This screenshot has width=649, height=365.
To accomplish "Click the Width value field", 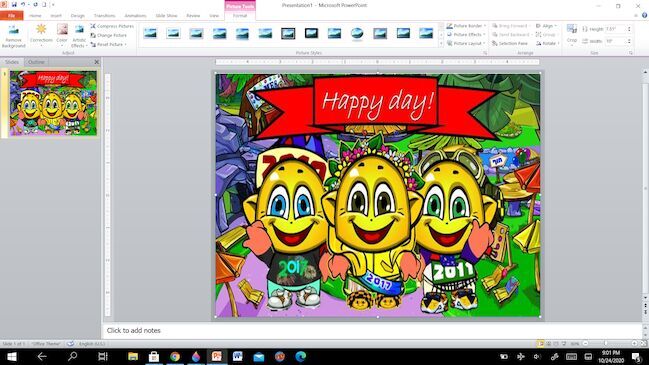I will pyautogui.click(x=615, y=41).
